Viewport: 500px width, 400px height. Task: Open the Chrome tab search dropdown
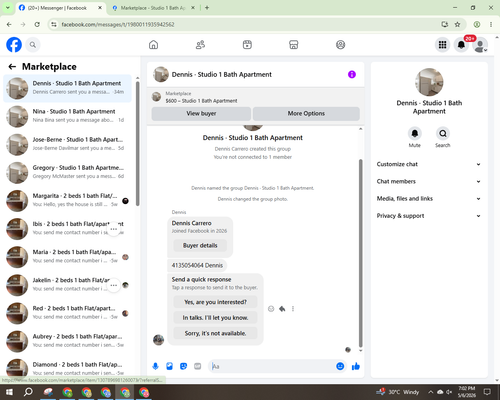click(7, 8)
